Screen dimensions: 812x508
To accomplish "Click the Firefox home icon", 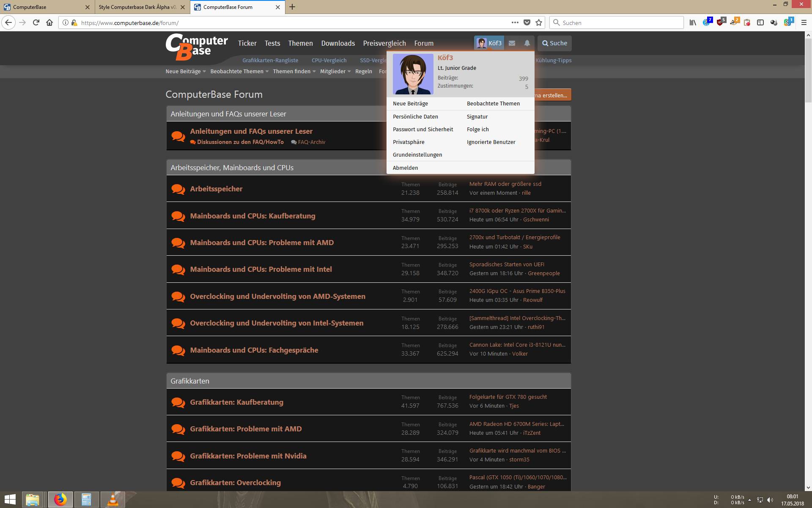I will pyautogui.click(x=49, y=23).
